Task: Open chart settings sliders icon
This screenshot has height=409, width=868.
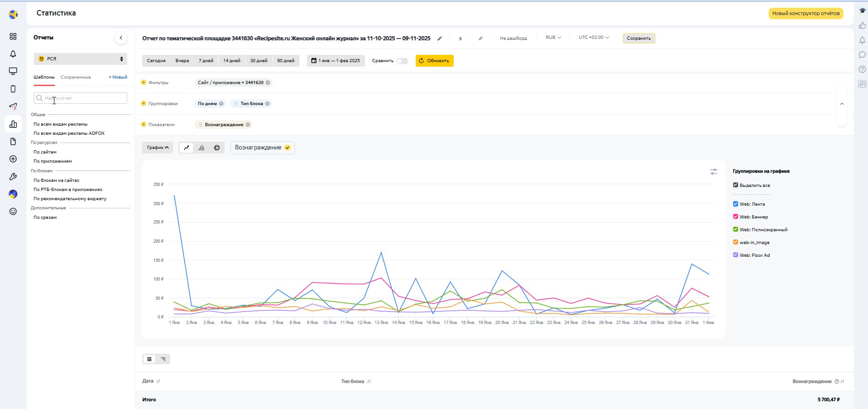Action: (x=713, y=172)
